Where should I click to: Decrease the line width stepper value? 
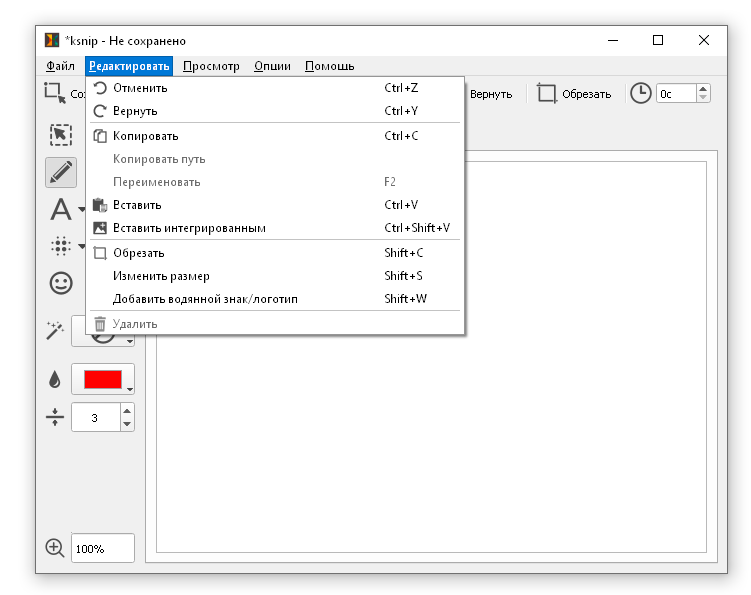click(127, 423)
